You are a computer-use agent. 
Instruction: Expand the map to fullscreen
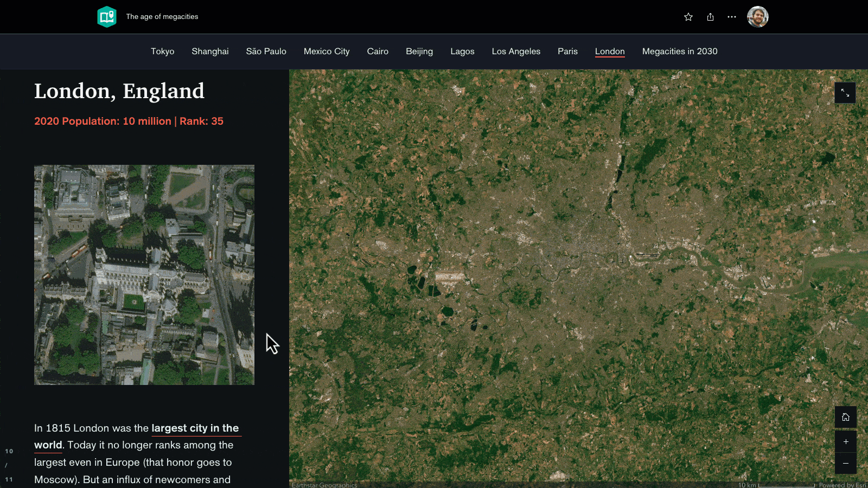click(x=845, y=93)
